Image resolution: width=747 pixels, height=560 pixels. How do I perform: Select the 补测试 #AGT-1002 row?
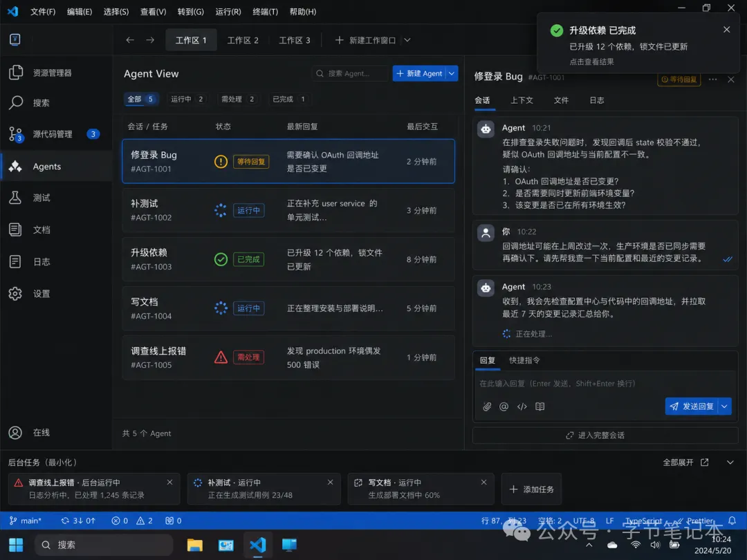288,210
